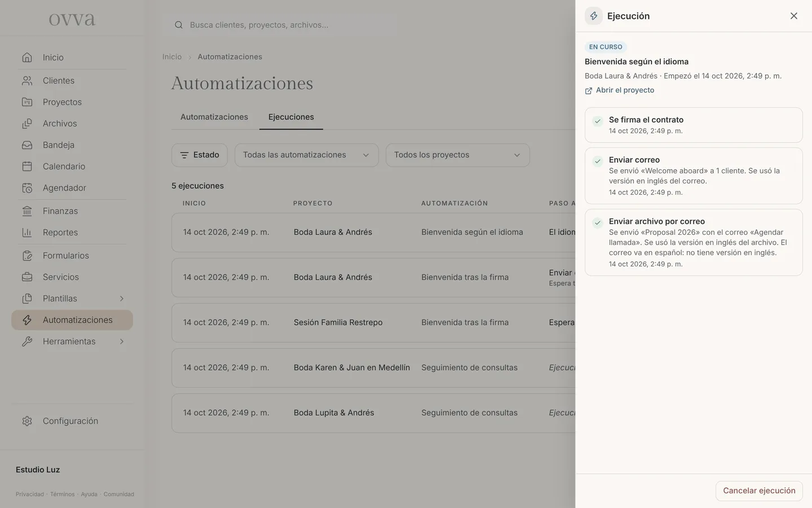Open the Todas las automatizaciones dropdown
The height and width of the screenshot is (508, 812).
pos(307,155)
